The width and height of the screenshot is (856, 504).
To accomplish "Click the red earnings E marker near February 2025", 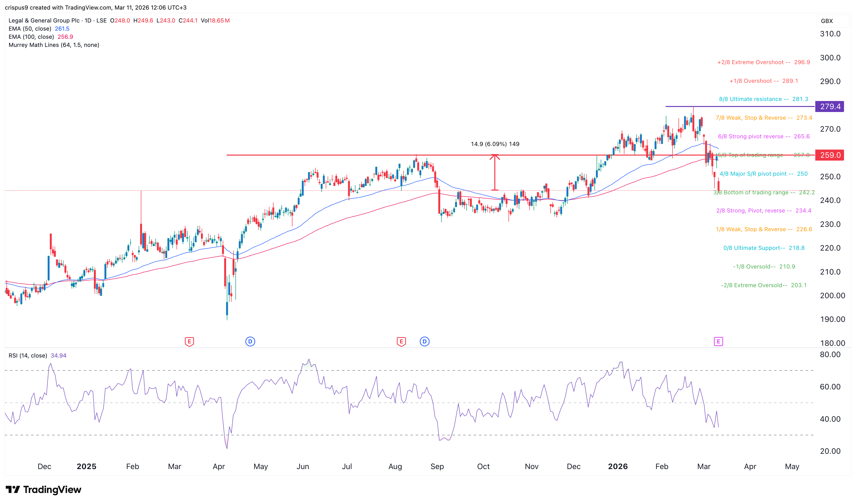I will 189,341.
